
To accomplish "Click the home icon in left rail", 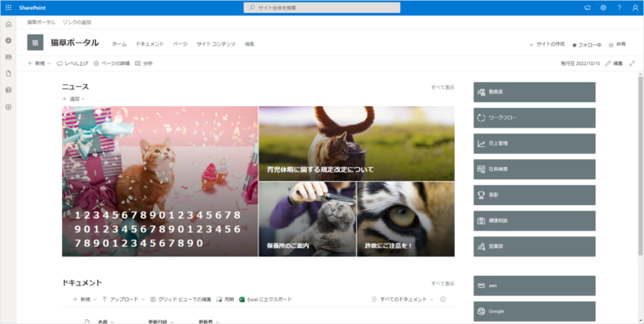I will 8,24.
